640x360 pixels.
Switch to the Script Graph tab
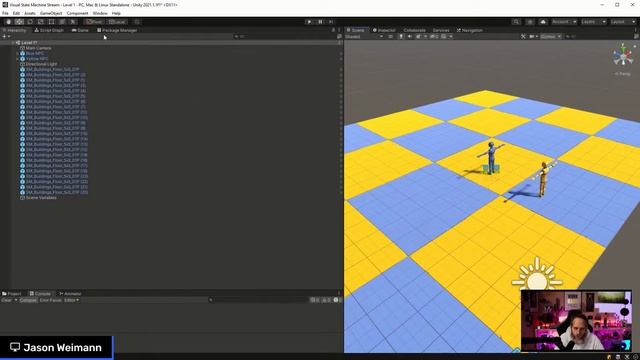pos(49,30)
